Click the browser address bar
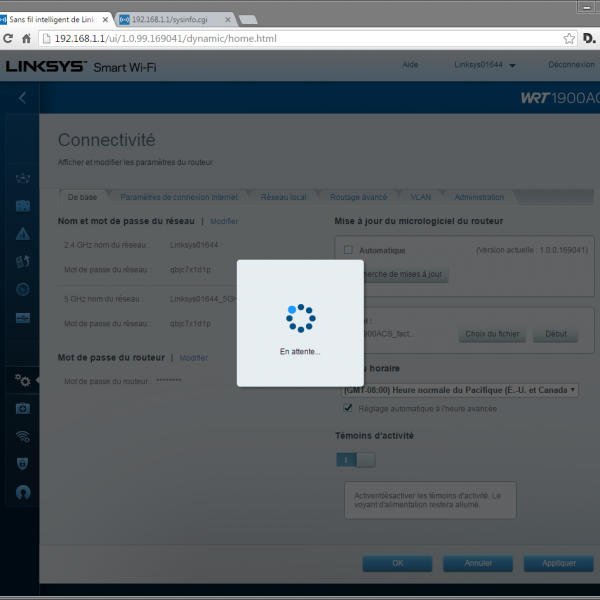Viewport: 600px width, 600px height. (300, 39)
